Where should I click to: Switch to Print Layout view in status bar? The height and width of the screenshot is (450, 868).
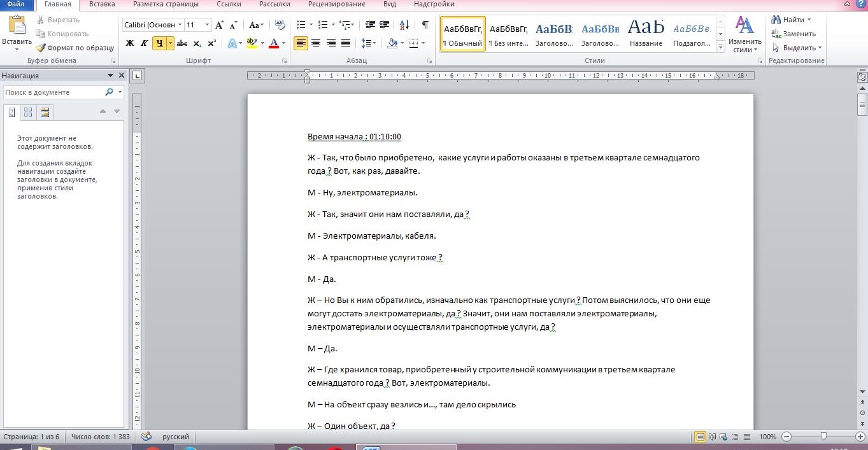(x=701, y=437)
